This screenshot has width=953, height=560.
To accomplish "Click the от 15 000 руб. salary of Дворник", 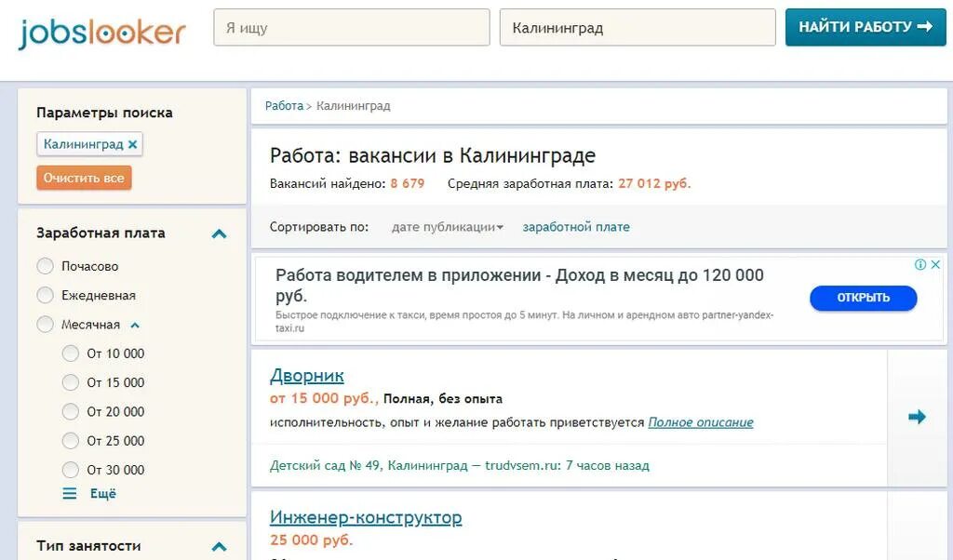I will tap(324, 398).
